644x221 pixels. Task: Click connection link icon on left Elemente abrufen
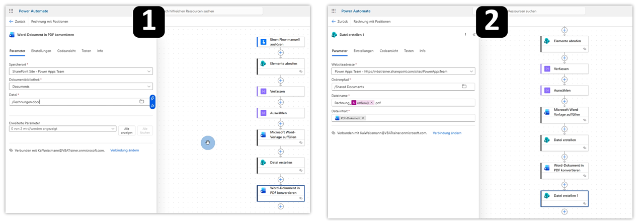300,72
